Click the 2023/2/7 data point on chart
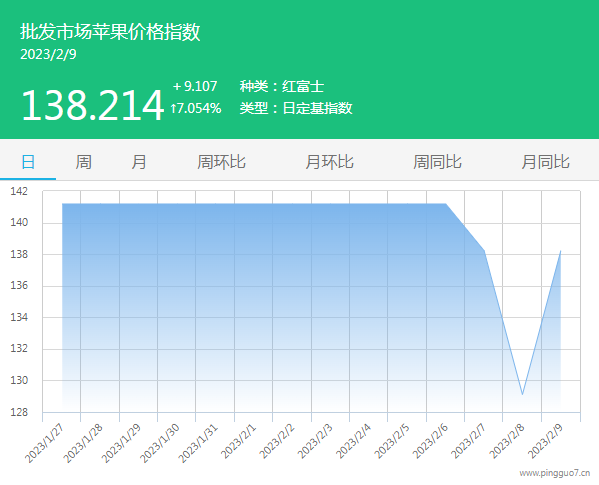 tap(484, 251)
